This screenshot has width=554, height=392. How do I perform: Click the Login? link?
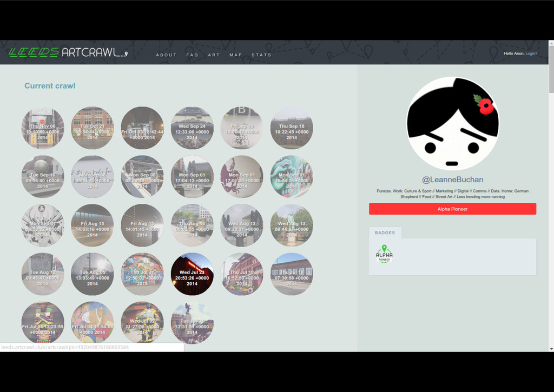(x=531, y=54)
